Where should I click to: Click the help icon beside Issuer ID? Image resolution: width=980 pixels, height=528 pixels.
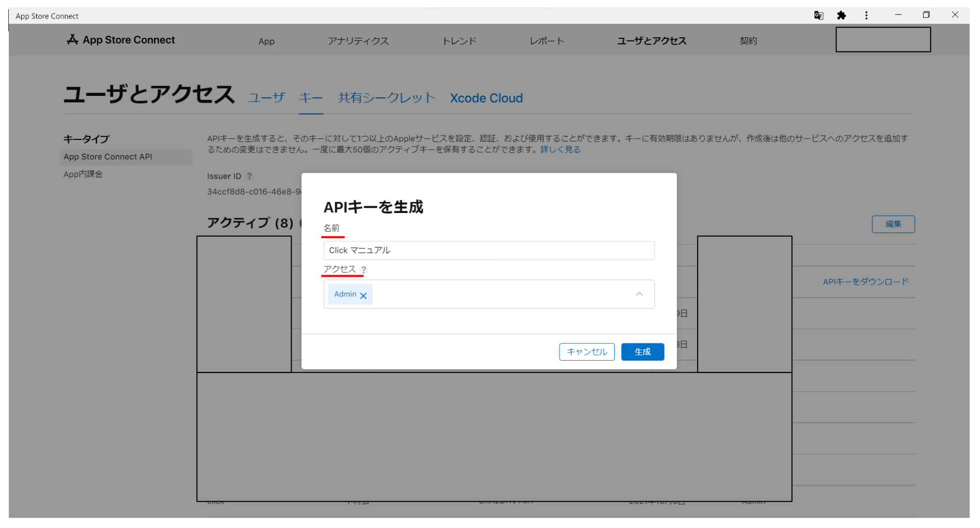tap(249, 176)
